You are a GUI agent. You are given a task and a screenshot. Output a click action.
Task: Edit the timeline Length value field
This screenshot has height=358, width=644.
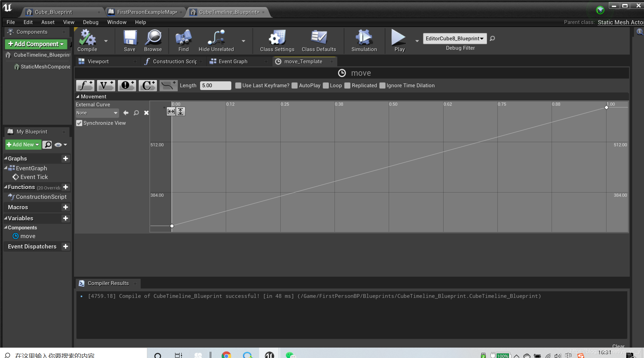tap(215, 85)
